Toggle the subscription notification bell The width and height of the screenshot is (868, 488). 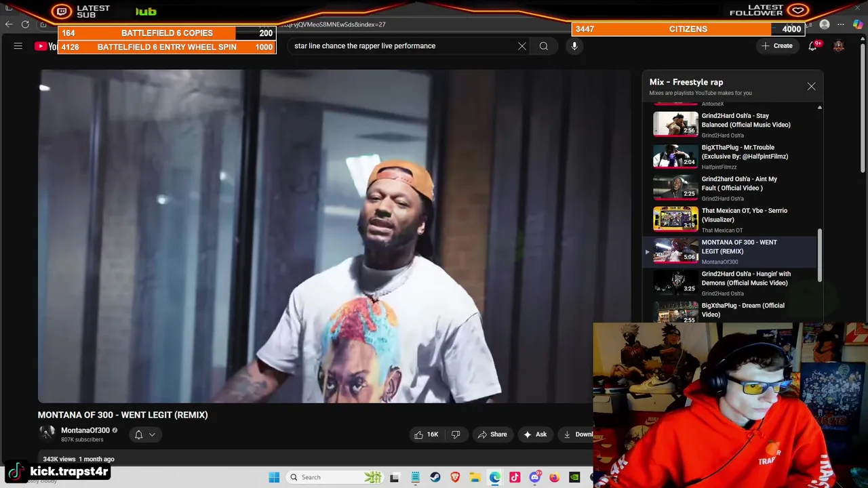pos(138,434)
